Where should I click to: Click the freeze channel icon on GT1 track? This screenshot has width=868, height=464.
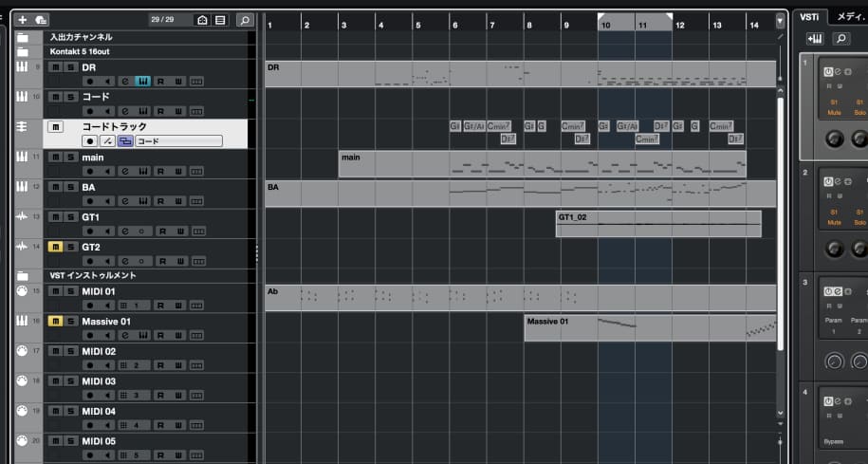coord(142,232)
